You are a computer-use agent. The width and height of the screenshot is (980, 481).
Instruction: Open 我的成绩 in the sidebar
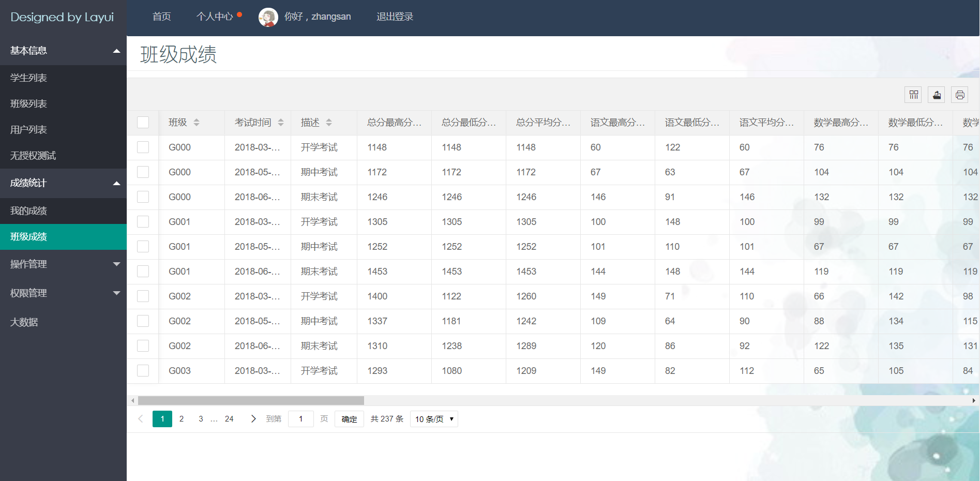(63, 211)
